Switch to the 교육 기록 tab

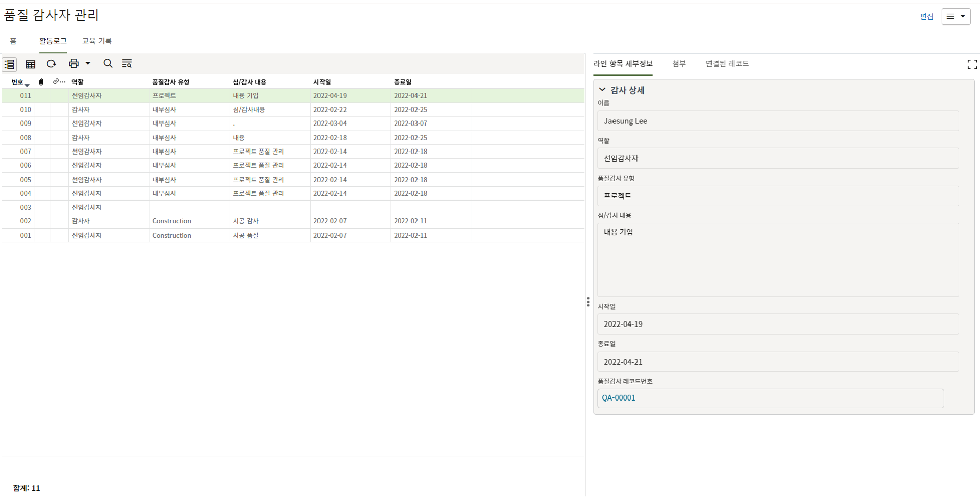pos(96,41)
